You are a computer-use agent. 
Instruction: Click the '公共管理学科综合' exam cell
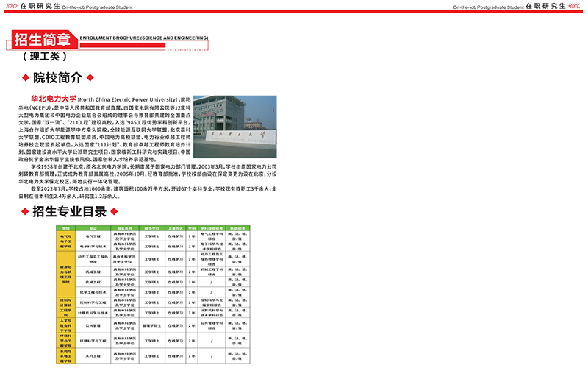tap(212, 325)
